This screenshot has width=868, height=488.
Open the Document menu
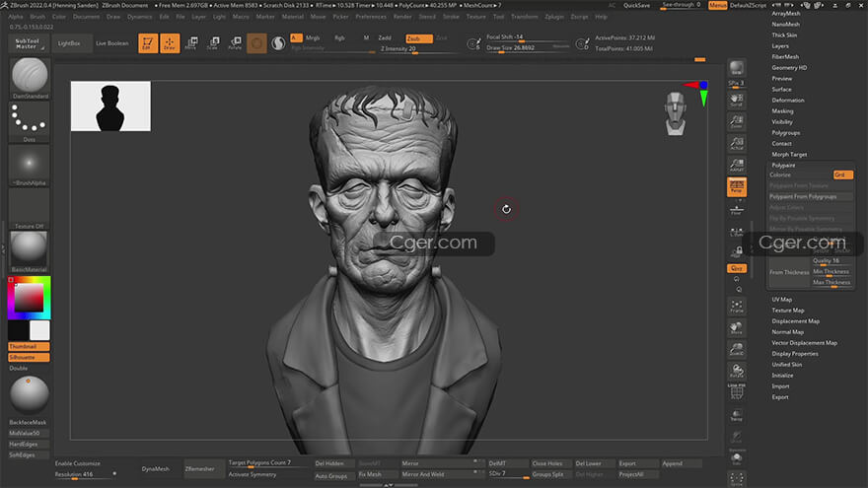pyautogui.click(x=87, y=17)
